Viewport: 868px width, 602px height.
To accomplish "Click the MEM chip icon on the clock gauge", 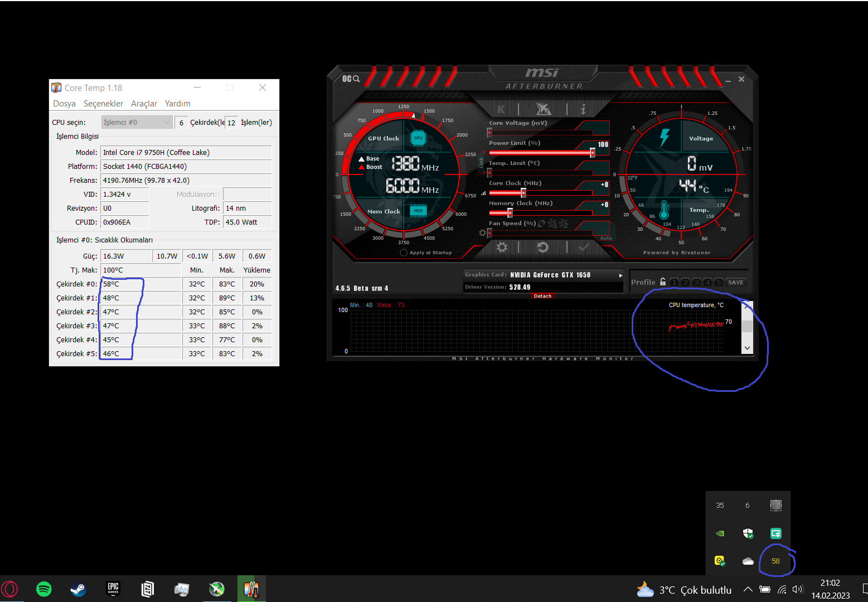I will (x=418, y=211).
